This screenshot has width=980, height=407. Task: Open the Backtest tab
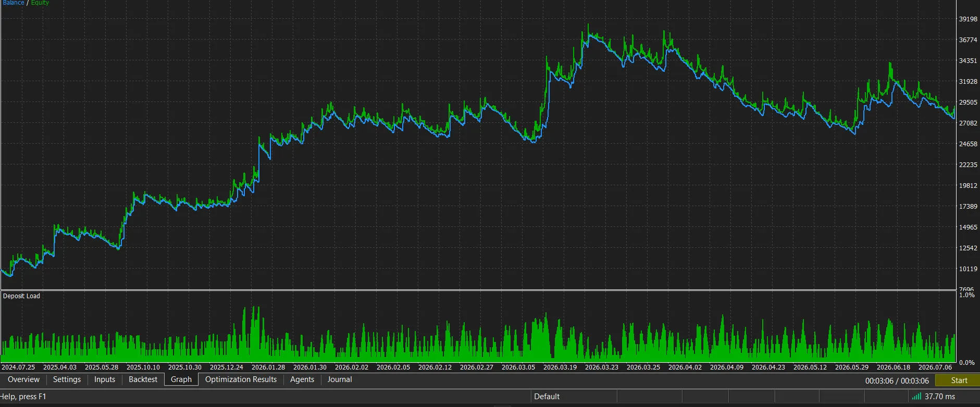pos(143,379)
